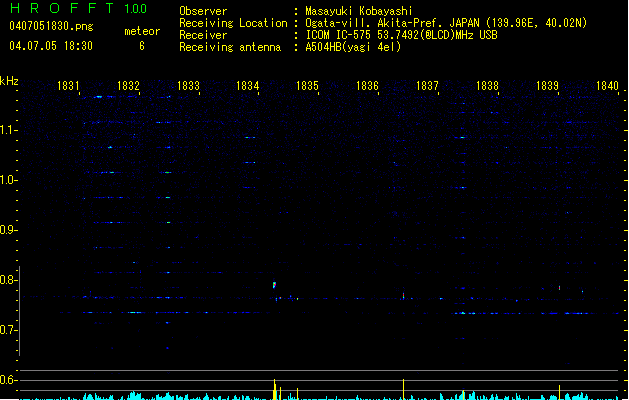Click the 1837 time axis marker
The width and height of the screenshot is (629, 400).
(427, 86)
